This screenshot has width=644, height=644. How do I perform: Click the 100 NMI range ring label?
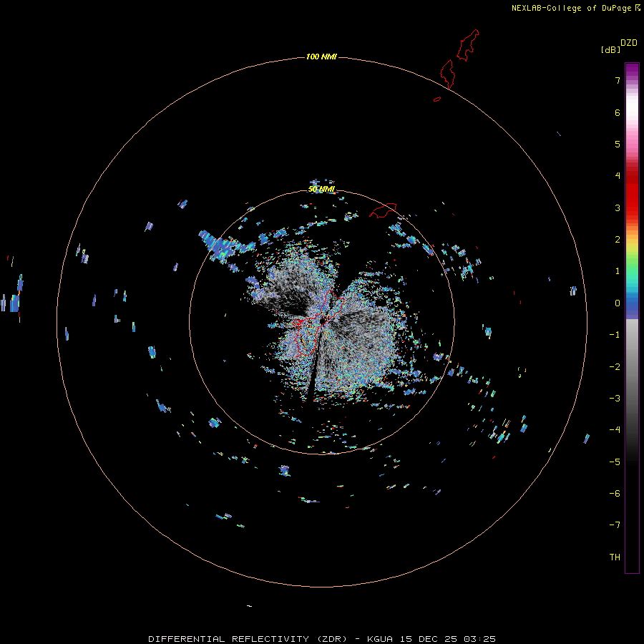[321, 57]
